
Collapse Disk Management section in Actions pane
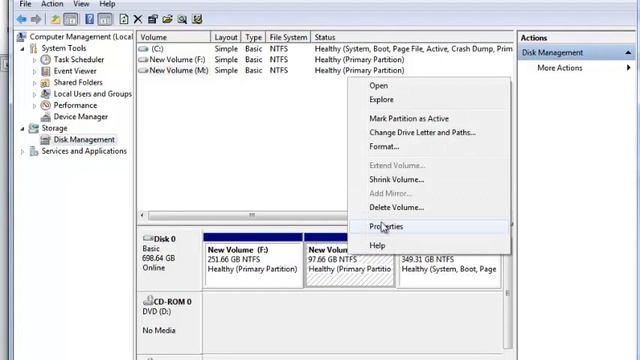628,53
